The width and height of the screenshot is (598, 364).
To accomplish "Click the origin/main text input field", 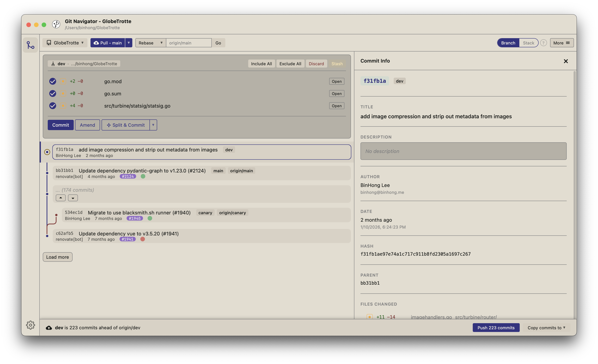I will [x=189, y=43].
